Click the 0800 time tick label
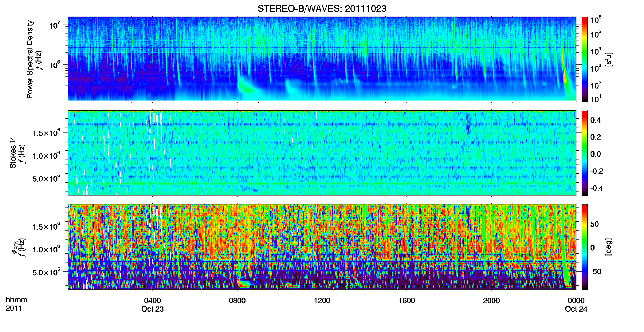Screen dimensions: 644x332 pyautogui.click(x=237, y=301)
